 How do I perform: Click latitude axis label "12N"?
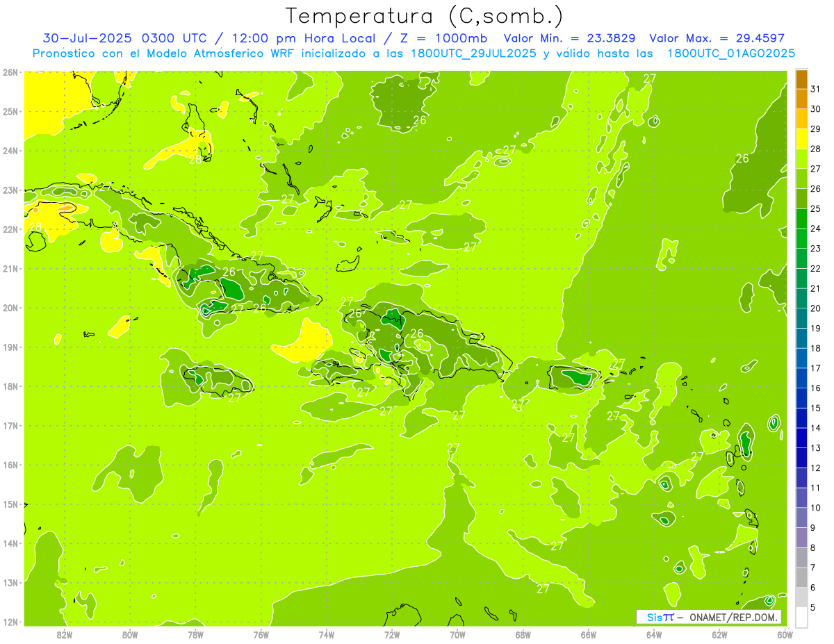[x=10, y=622]
